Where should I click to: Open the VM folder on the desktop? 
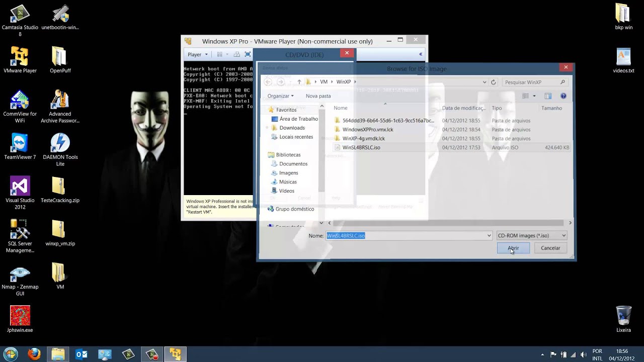[x=60, y=276]
